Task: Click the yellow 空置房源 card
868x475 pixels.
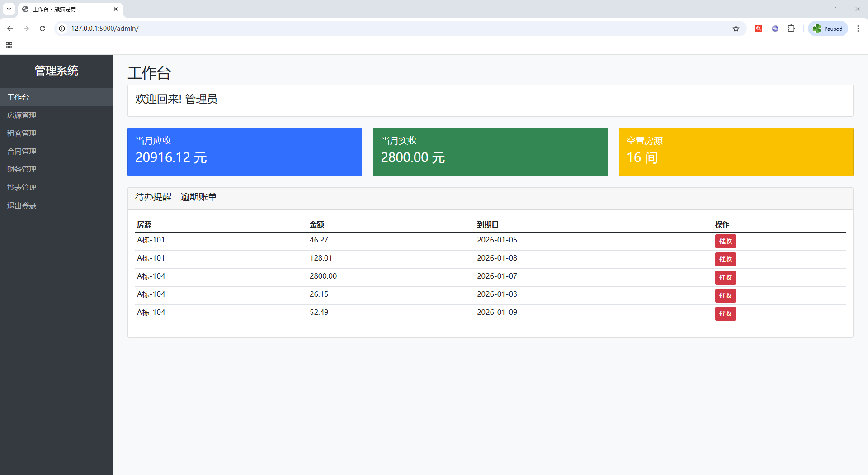Action: click(x=736, y=152)
